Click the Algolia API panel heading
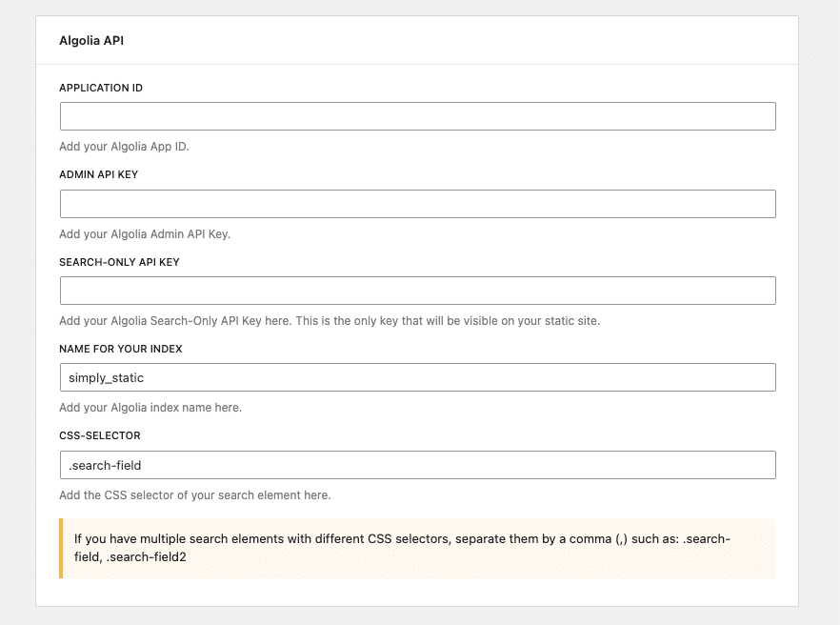 [91, 41]
